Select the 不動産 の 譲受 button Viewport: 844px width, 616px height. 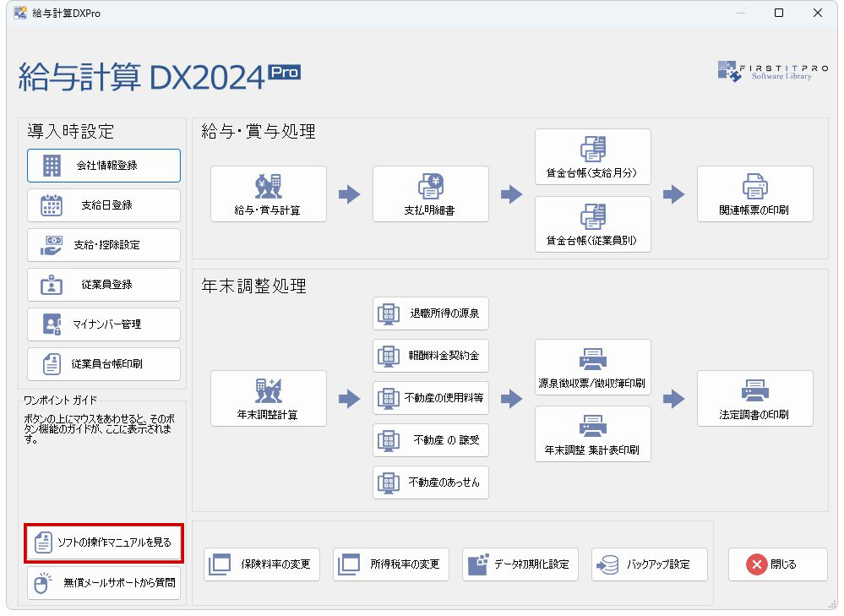pos(431,440)
